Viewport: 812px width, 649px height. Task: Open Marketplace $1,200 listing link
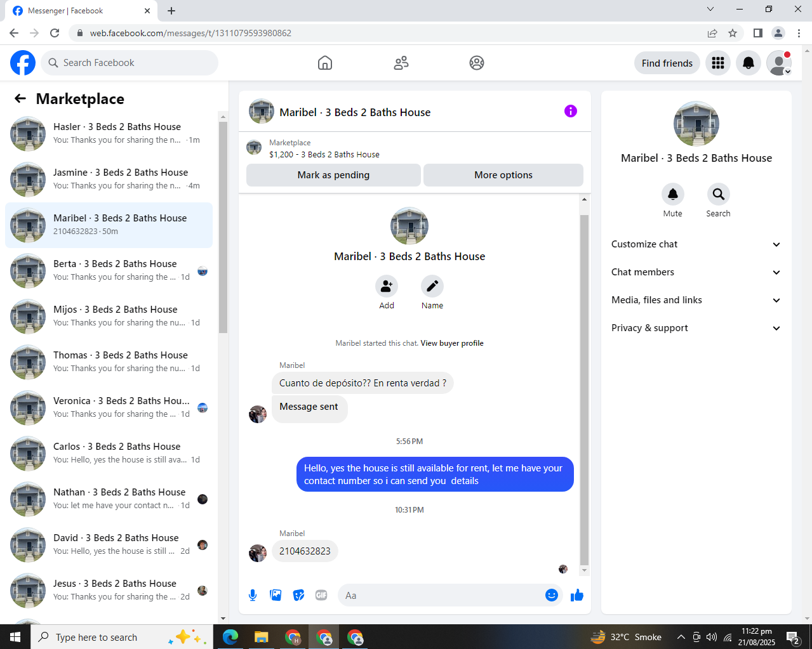coord(324,154)
